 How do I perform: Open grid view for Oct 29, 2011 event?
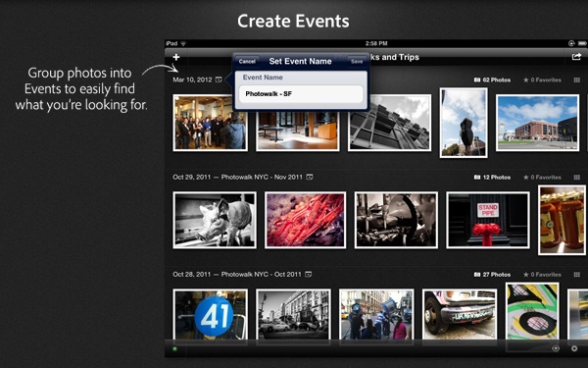(577, 178)
